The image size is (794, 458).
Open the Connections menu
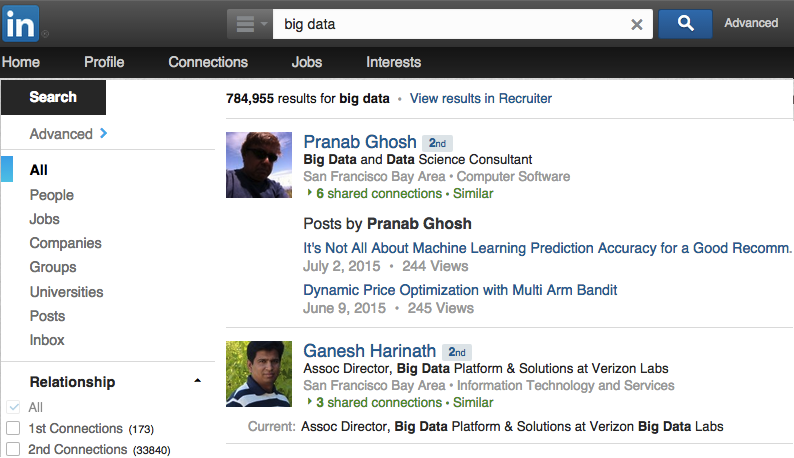[x=208, y=62]
